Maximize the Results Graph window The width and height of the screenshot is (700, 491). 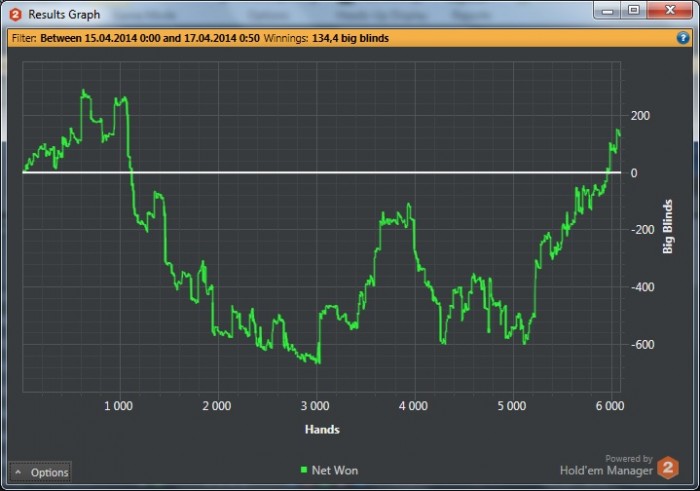point(633,10)
